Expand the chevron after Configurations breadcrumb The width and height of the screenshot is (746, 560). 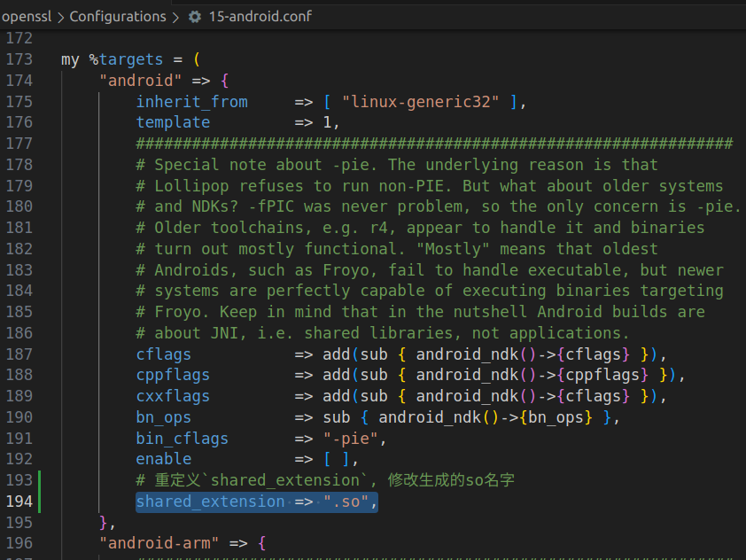tap(175, 18)
